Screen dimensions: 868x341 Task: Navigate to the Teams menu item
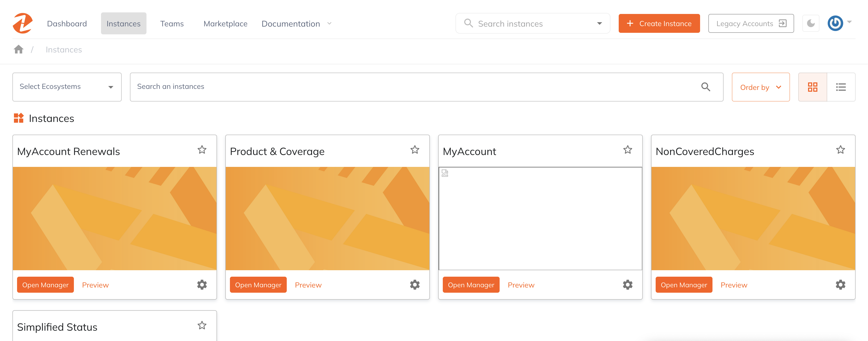pyautogui.click(x=172, y=23)
